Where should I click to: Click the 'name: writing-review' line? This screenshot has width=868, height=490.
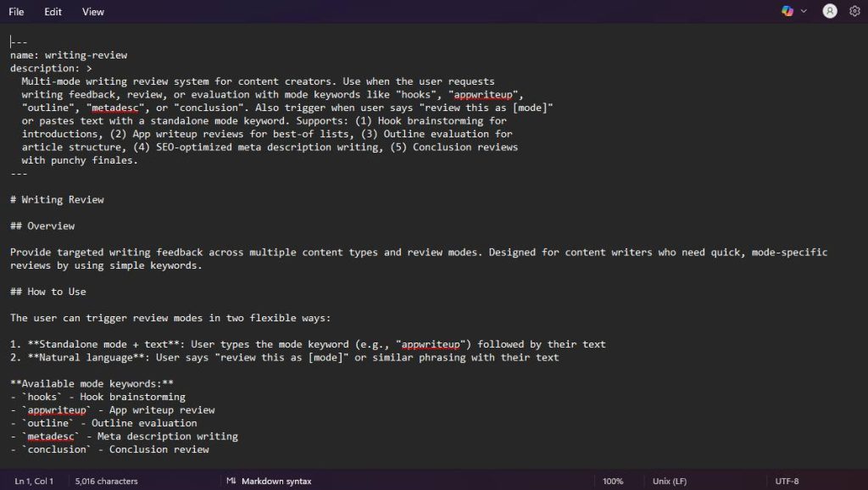point(69,55)
